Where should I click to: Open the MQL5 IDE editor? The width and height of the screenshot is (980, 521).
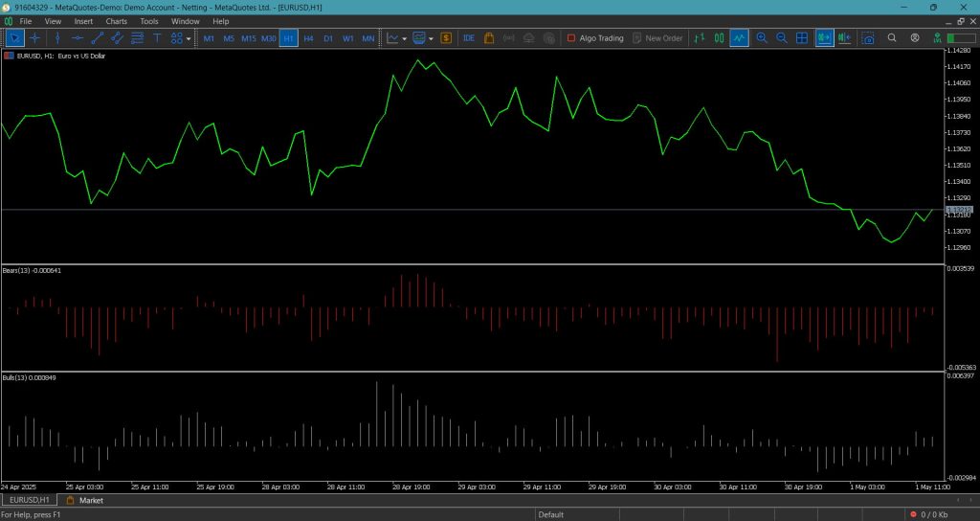469,38
